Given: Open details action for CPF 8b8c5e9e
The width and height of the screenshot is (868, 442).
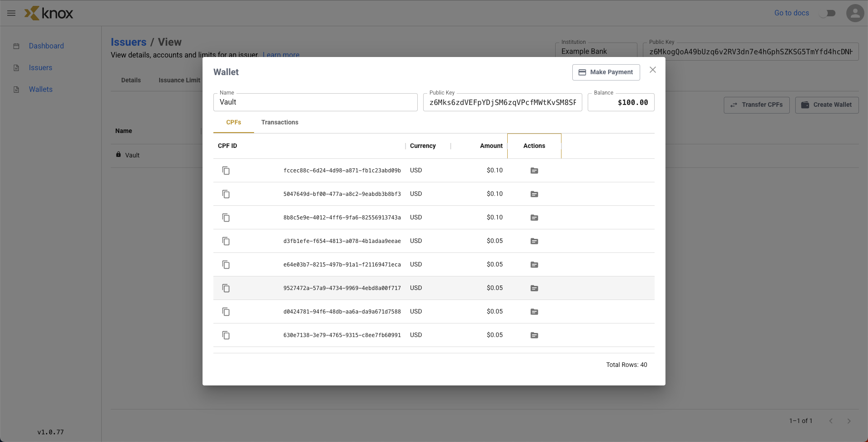Looking at the screenshot, I should coord(534,218).
